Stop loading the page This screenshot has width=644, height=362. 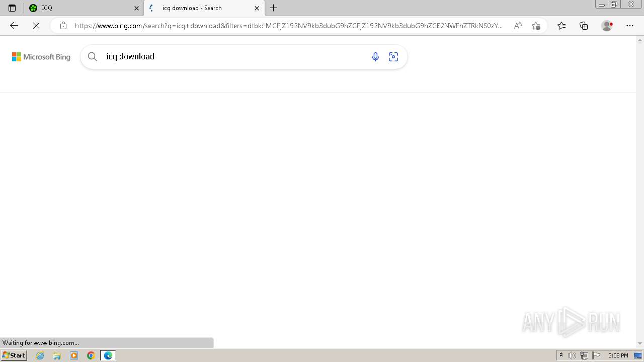point(36,26)
